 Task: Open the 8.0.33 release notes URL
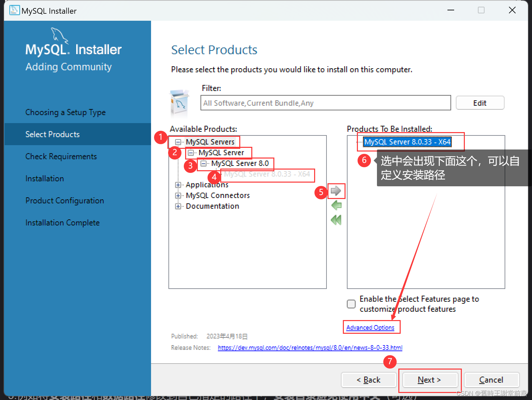pyautogui.click(x=310, y=347)
